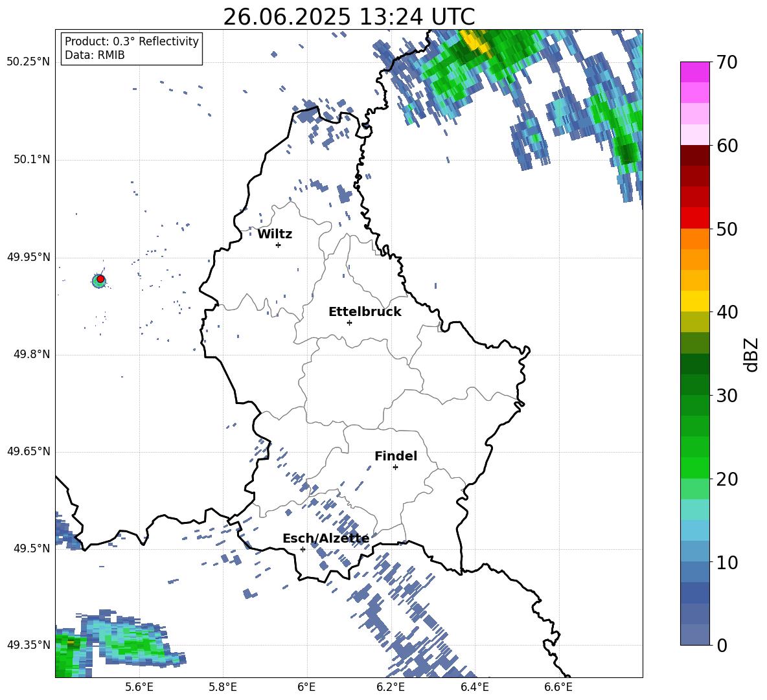This screenshot has width=767, height=700.
Task: Click the 6.6°E longitude label
Action: [558, 688]
